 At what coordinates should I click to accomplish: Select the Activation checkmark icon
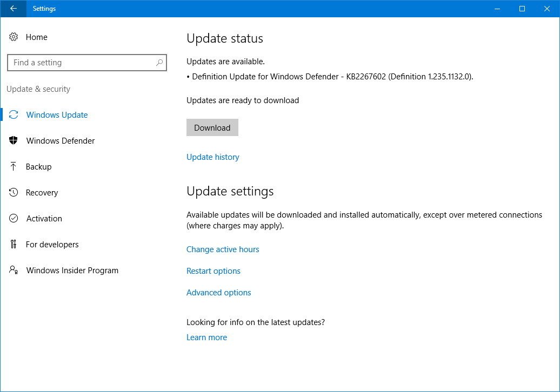pyautogui.click(x=14, y=218)
